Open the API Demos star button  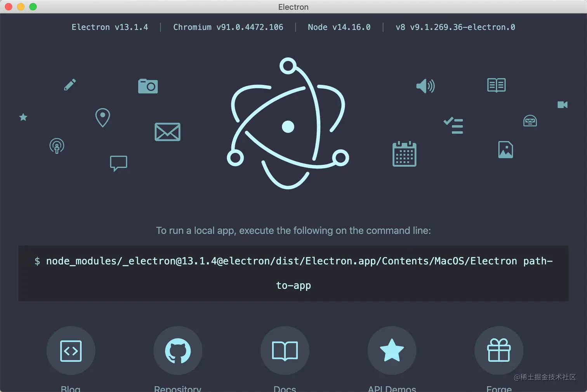[392, 351]
